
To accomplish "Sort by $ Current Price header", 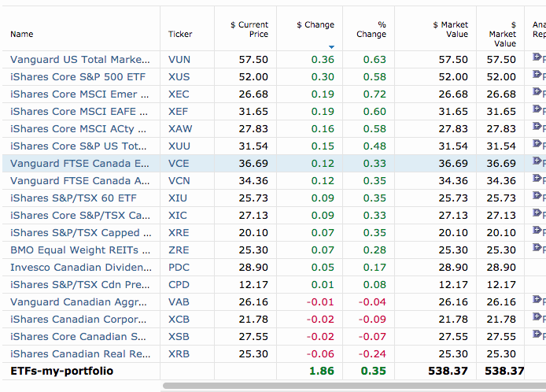I will tap(249, 29).
